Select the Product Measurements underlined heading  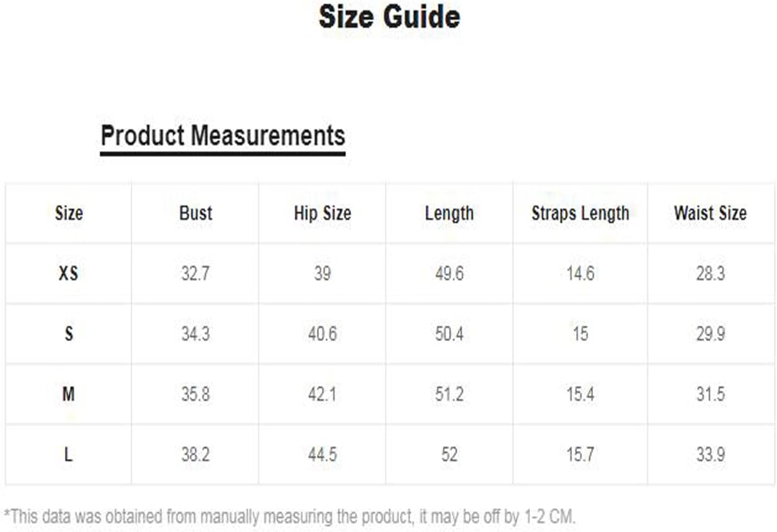[223, 136]
